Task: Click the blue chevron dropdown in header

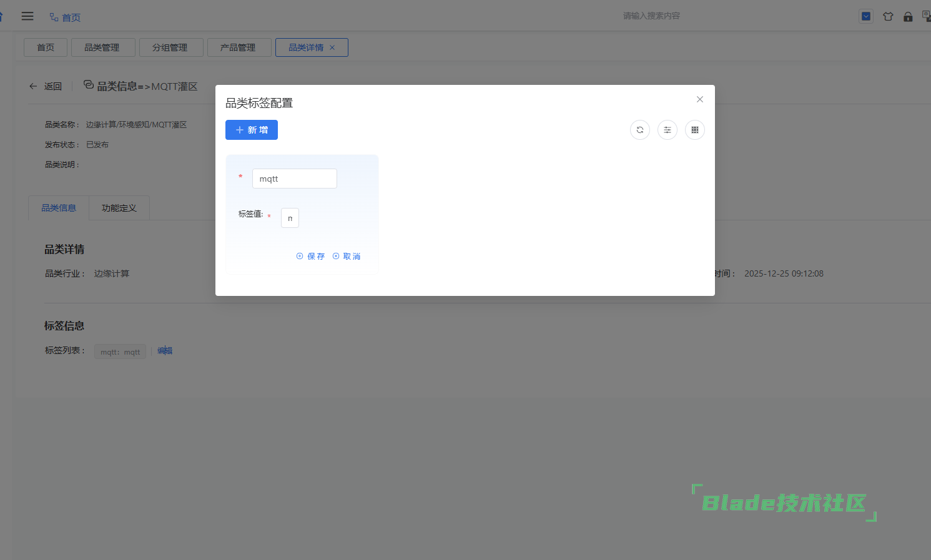Action: point(866,17)
